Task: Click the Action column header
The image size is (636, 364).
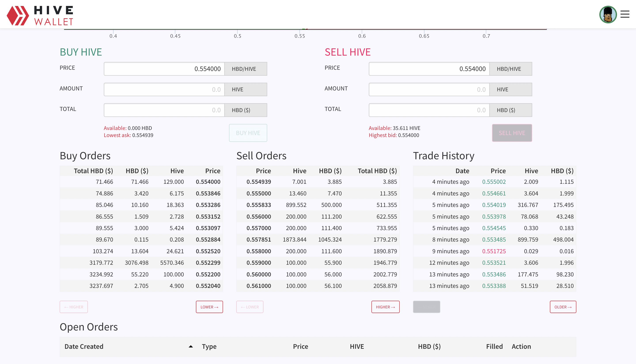Action: [521, 347]
